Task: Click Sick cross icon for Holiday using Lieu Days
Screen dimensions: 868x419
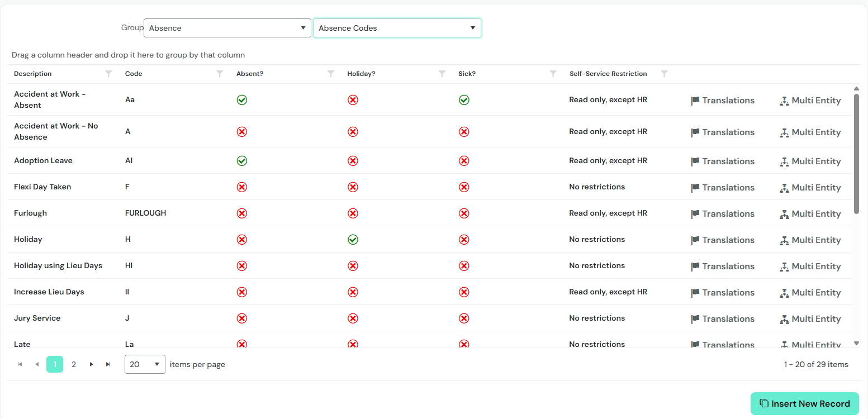Action: (x=464, y=266)
